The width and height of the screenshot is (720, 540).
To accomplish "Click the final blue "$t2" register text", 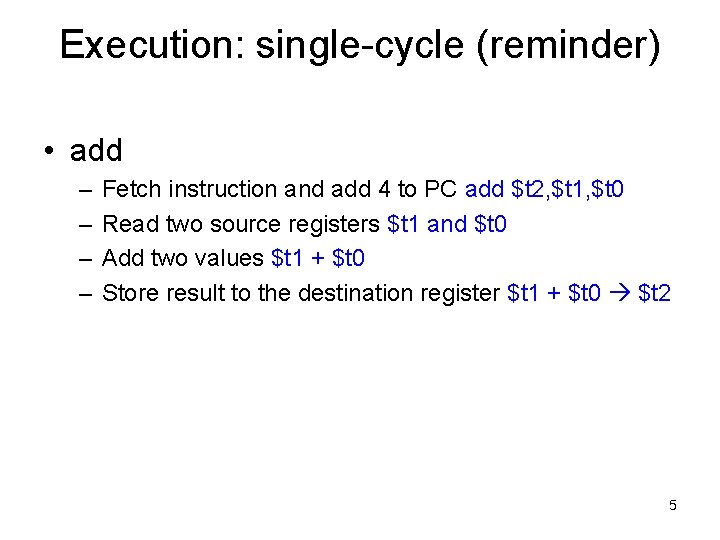I will pos(655,293).
